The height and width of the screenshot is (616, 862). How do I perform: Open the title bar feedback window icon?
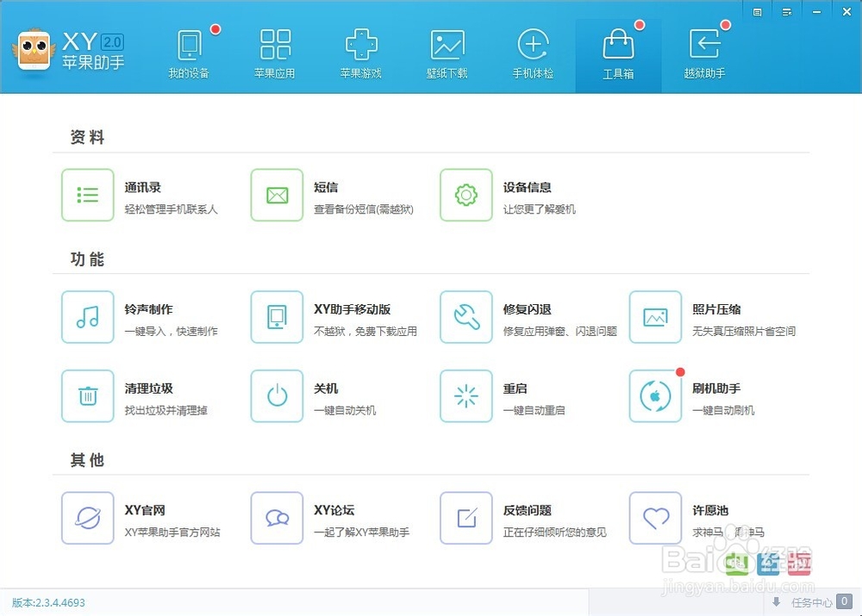[x=757, y=12]
